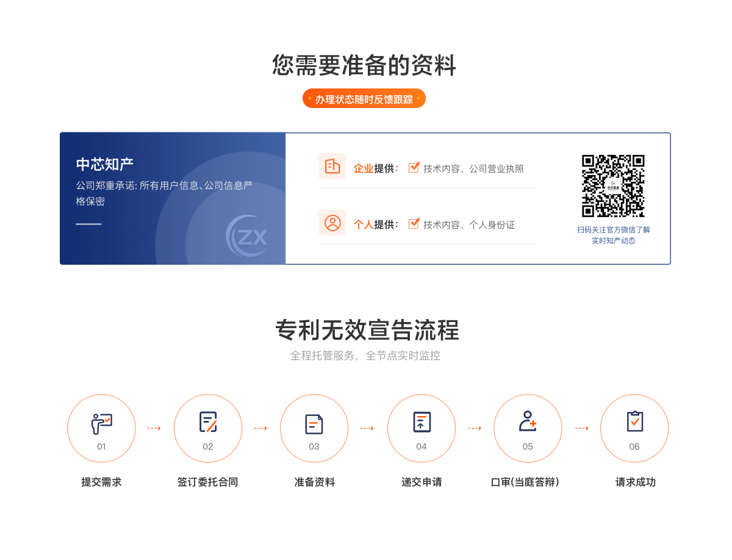Click the individual person profile icon
The image size is (732, 560).
pyautogui.click(x=332, y=223)
